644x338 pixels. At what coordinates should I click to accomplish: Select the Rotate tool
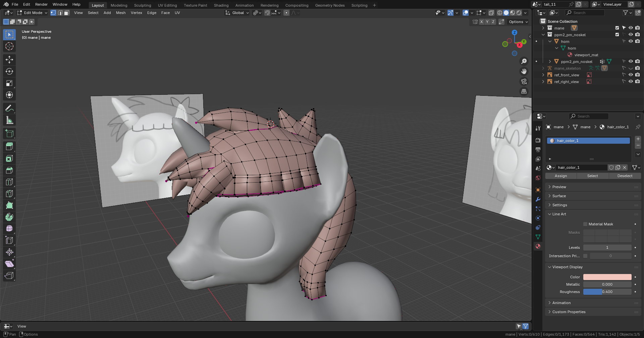[x=9, y=71]
